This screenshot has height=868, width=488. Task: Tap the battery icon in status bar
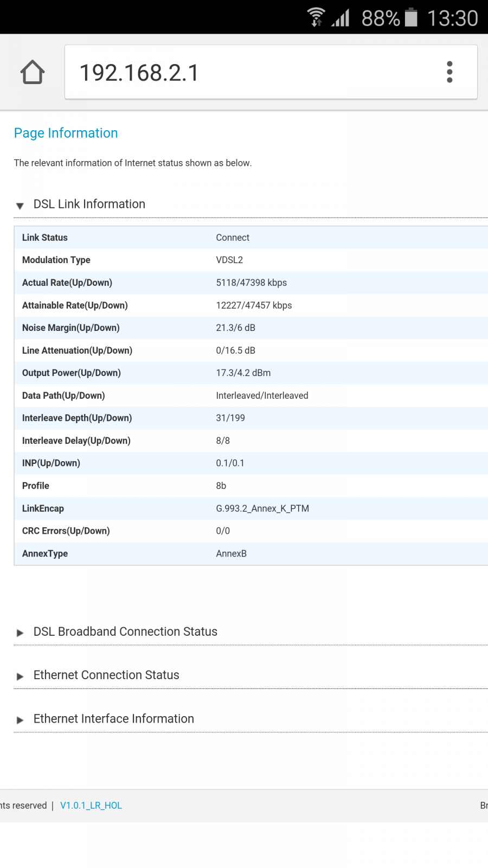pyautogui.click(x=412, y=17)
